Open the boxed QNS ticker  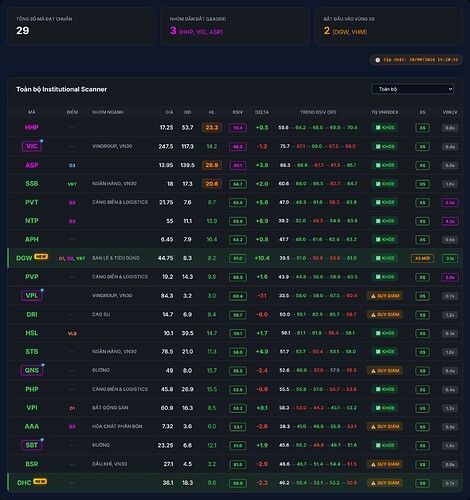[32, 370]
